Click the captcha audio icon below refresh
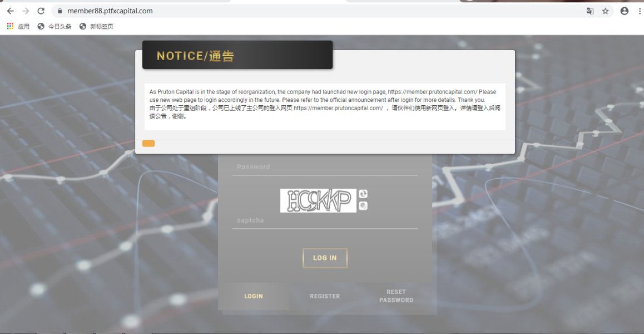 363,206
